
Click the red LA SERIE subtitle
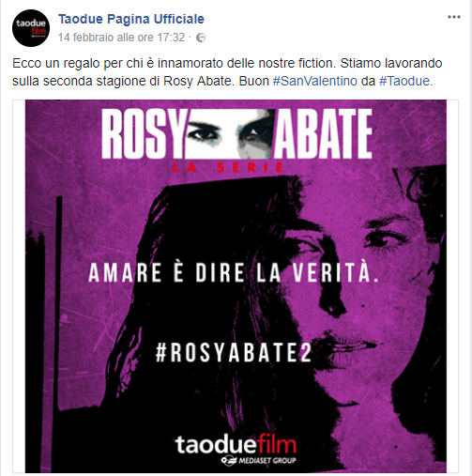[228, 168]
